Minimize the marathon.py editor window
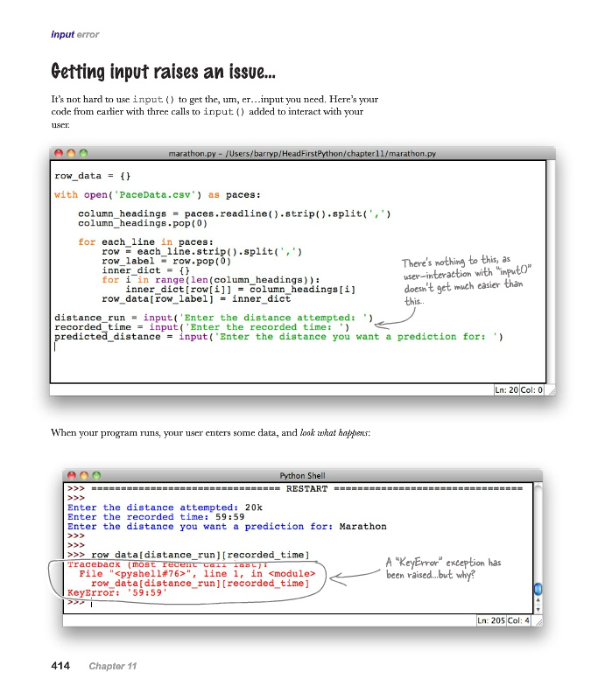The width and height of the screenshot is (605, 700). (71, 154)
